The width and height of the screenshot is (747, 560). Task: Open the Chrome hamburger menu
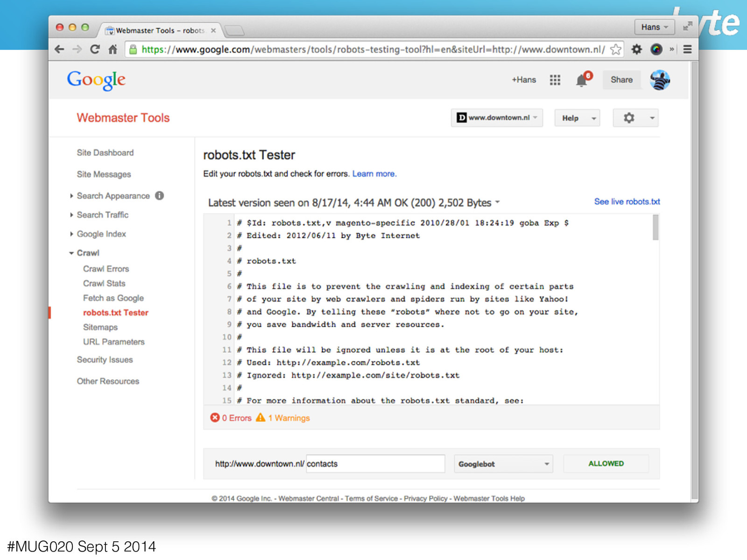click(x=687, y=49)
